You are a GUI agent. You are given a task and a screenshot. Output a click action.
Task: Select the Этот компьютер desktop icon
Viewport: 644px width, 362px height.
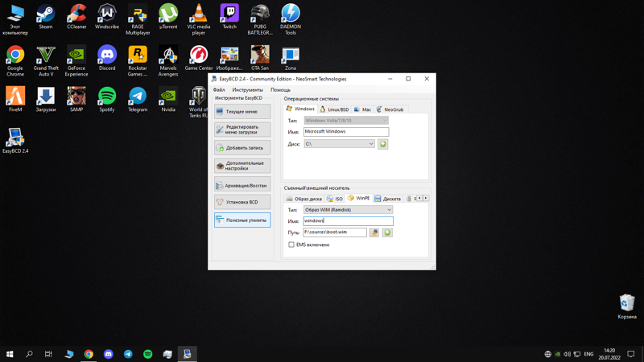point(15,19)
